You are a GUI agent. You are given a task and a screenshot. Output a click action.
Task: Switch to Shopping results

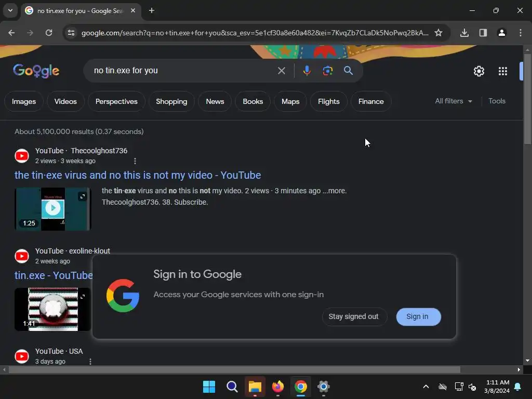[171, 101]
